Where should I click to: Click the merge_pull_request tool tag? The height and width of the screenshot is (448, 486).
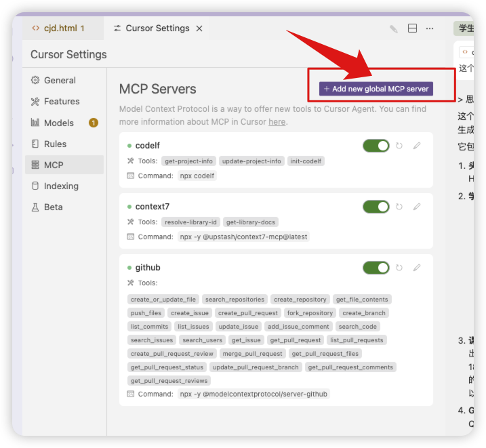coord(252,354)
